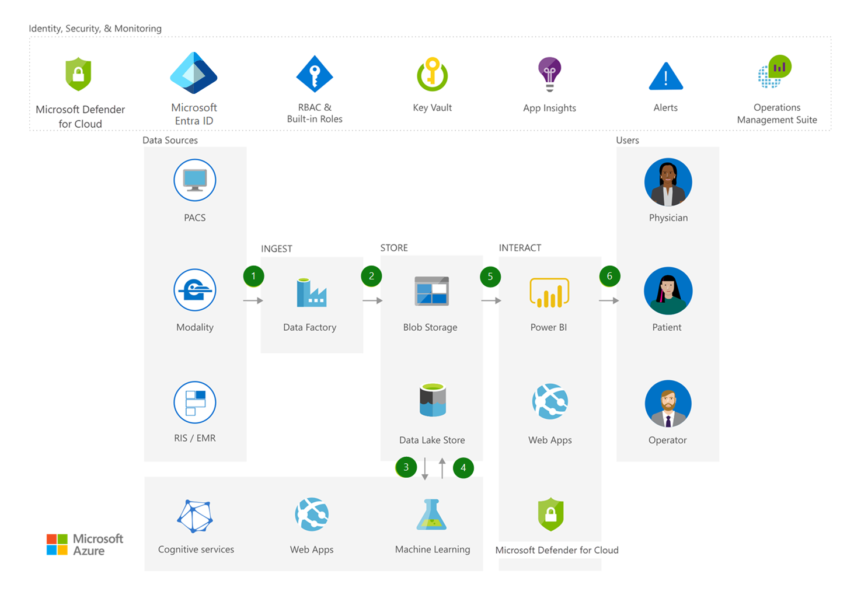Click the PACS monitor icon
The image size is (868, 595).
[195, 180]
